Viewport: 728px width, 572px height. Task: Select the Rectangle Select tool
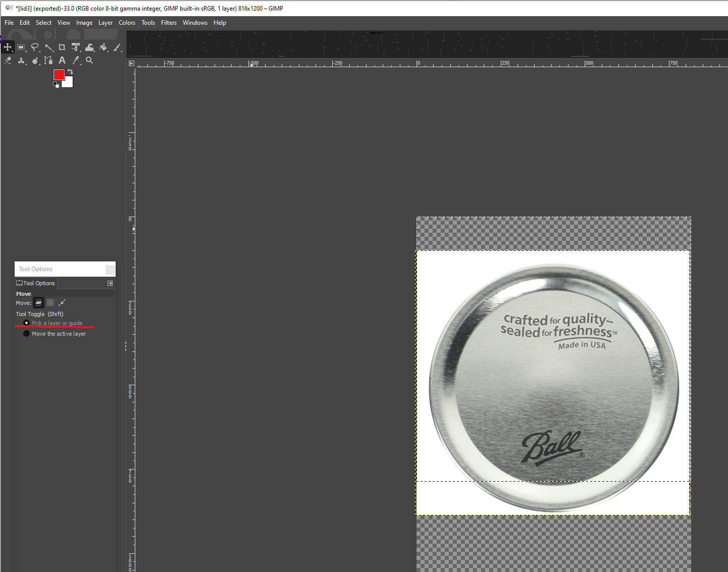(21, 47)
